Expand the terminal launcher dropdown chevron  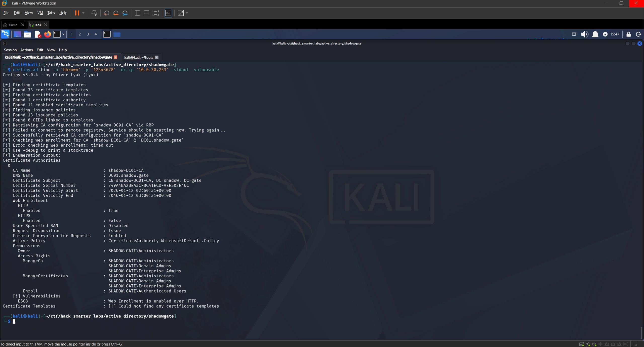(63, 34)
